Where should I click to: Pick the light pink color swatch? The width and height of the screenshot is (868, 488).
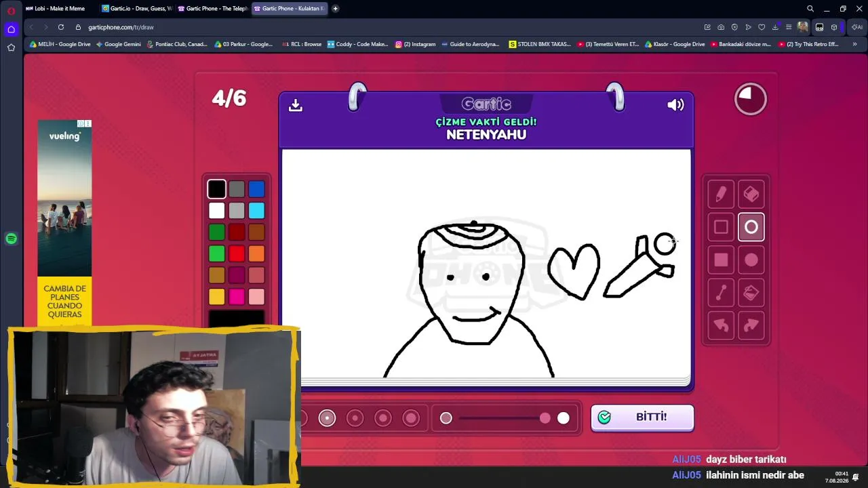click(x=256, y=296)
